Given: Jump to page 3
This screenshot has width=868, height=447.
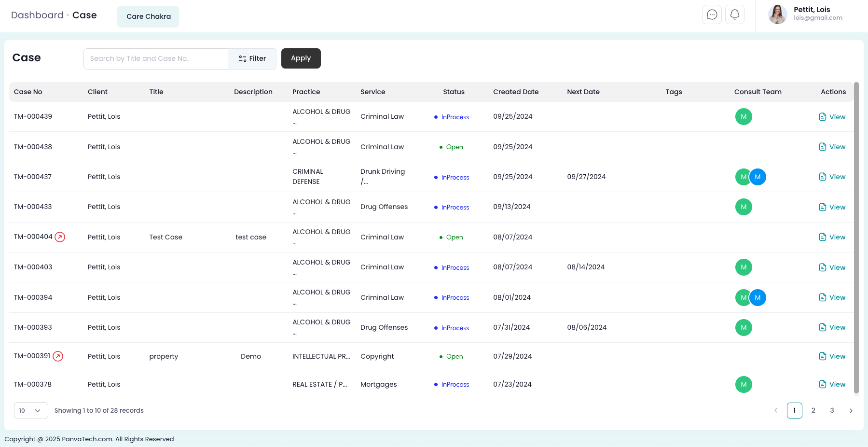Looking at the screenshot, I should [832, 410].
